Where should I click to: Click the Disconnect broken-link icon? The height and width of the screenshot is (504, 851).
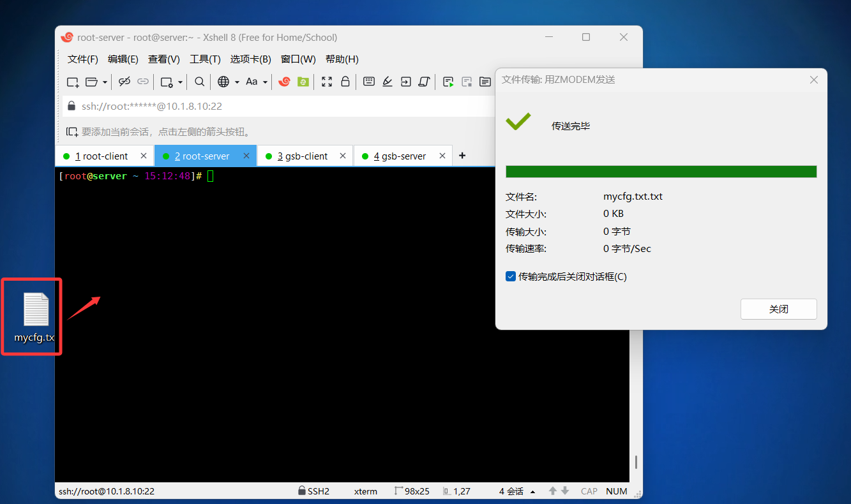[x=124, y=82]
